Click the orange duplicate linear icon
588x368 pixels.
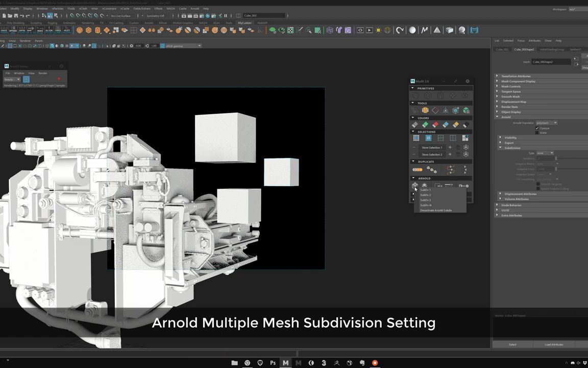(418, 170)
